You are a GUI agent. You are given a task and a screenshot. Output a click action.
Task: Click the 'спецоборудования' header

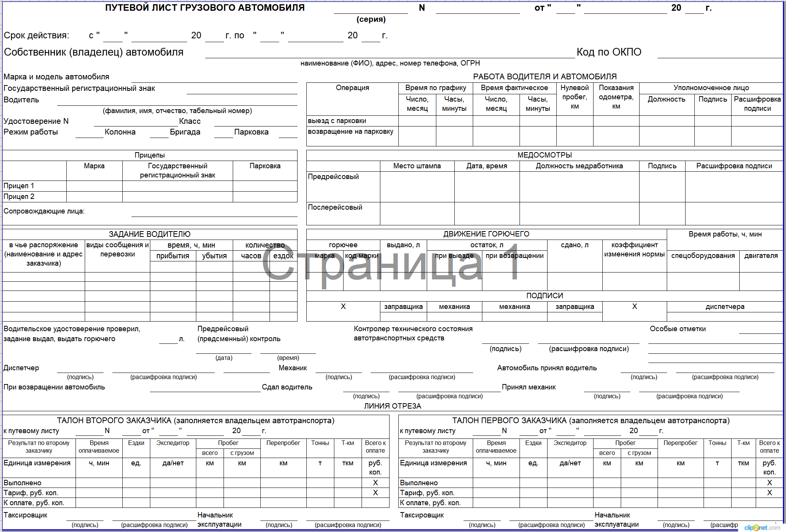click(703, 256)
